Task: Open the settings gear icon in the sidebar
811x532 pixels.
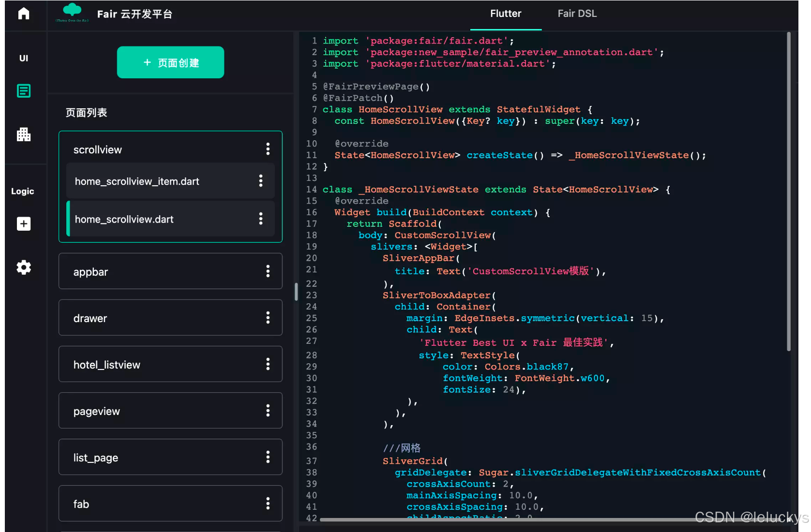Action: click(24, 267)
